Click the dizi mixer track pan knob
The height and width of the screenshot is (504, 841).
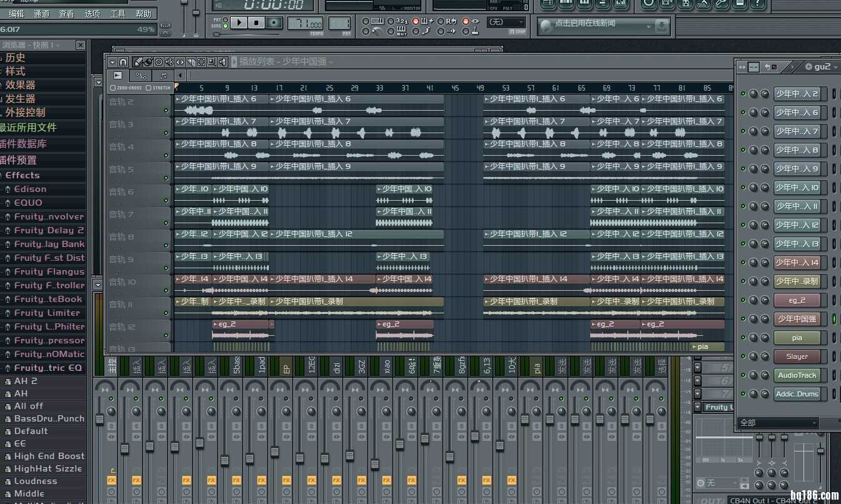point(336,411)
